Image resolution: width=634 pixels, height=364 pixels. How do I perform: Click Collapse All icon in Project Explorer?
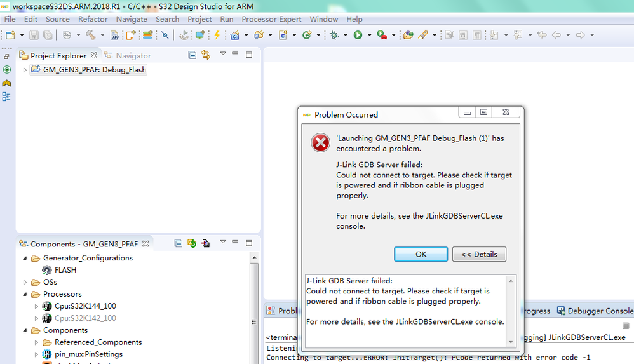pyautogui.click(x=192, y=55)
